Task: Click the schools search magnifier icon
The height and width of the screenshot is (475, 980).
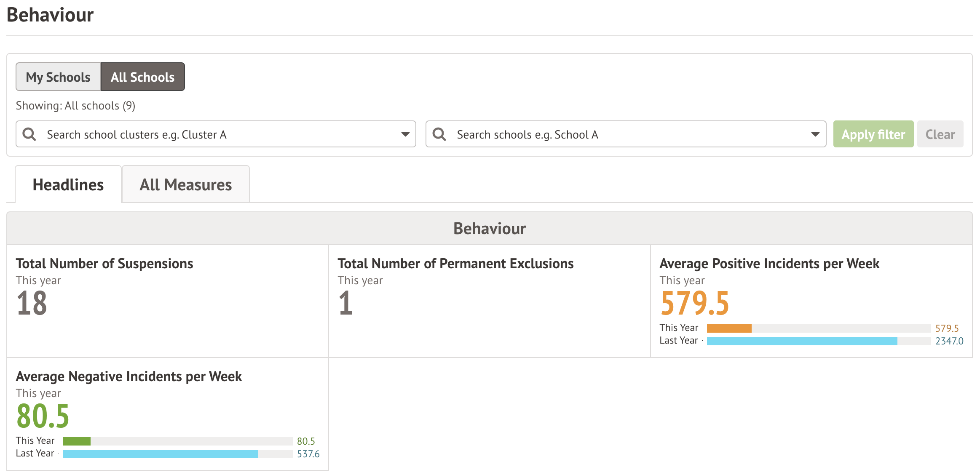Action: [x=439, y=134]
